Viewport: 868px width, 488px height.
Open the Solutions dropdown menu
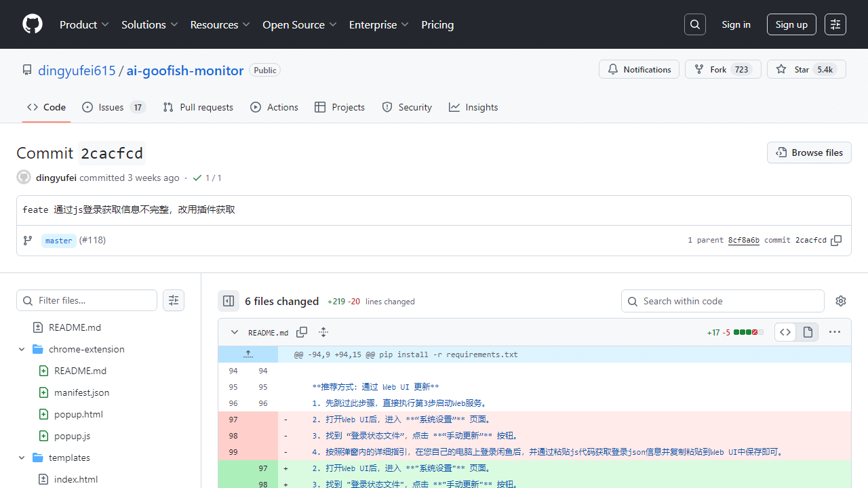click(x=149, y=24)
